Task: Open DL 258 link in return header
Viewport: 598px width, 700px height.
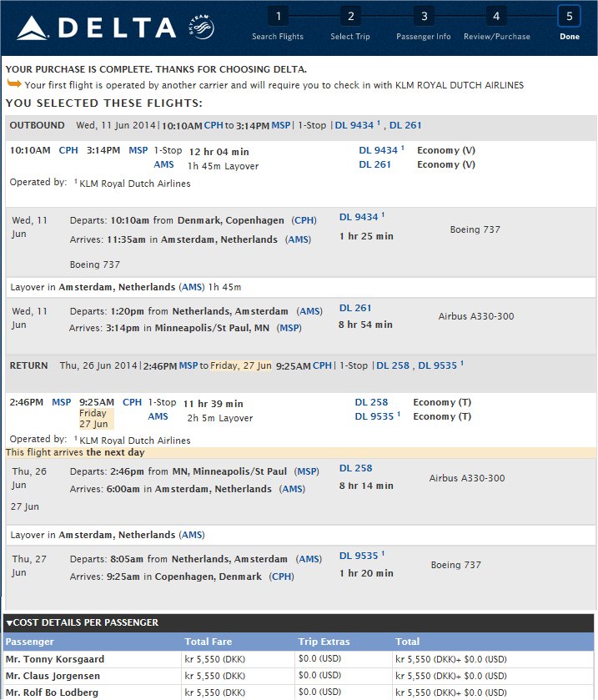Action: point(393,365)
